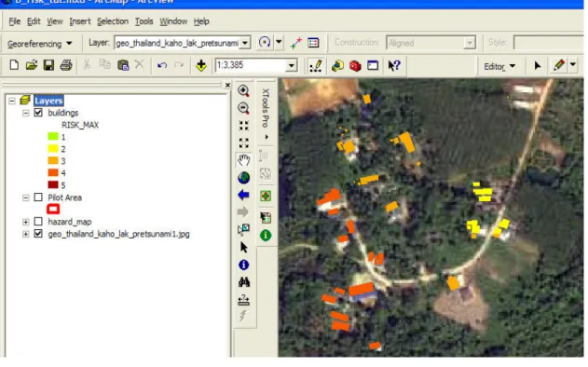Click the Fixed Zoom In icon

(244, 126)
